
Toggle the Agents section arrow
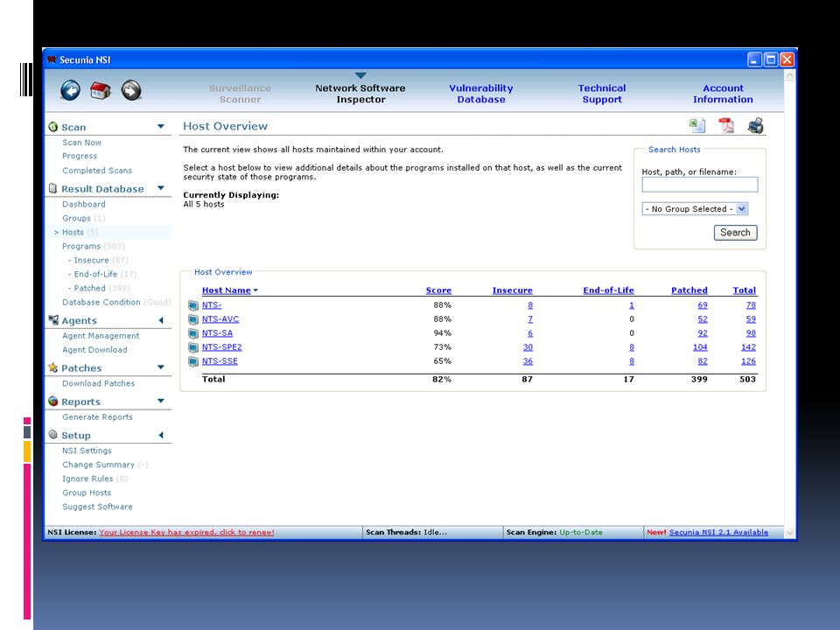161,320
